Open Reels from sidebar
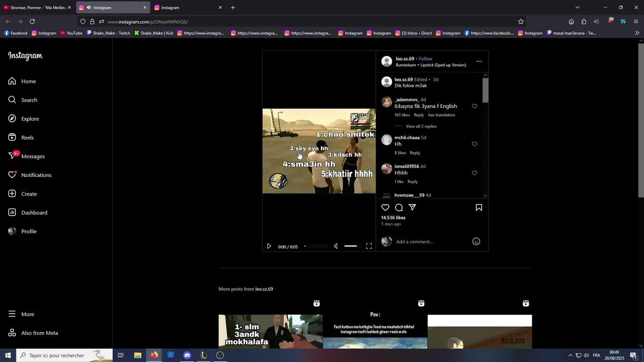Viewport: 644px width, 362px height. [21, 138]
